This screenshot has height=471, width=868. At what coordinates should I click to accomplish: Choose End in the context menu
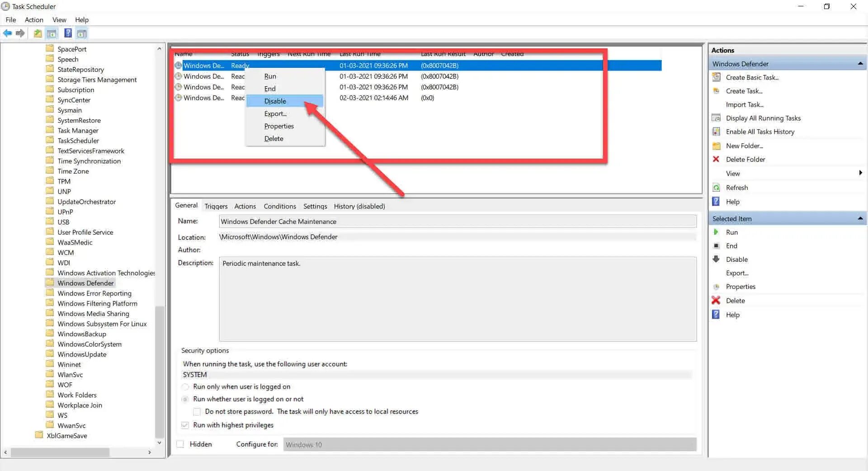point(285,89)
